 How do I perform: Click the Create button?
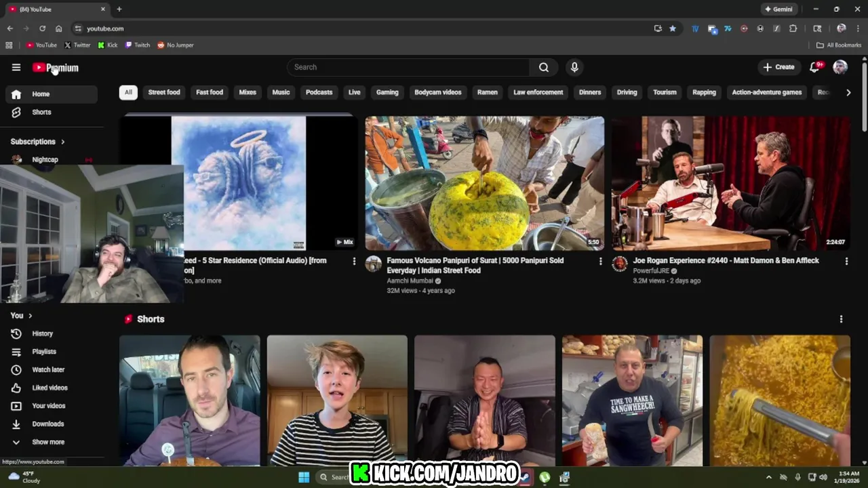[778, 67]
